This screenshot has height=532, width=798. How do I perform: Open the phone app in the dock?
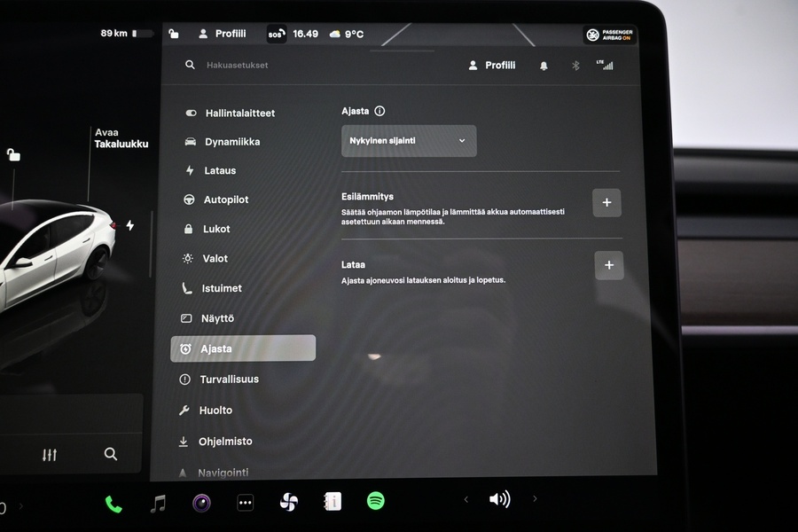tap(113, 504)
